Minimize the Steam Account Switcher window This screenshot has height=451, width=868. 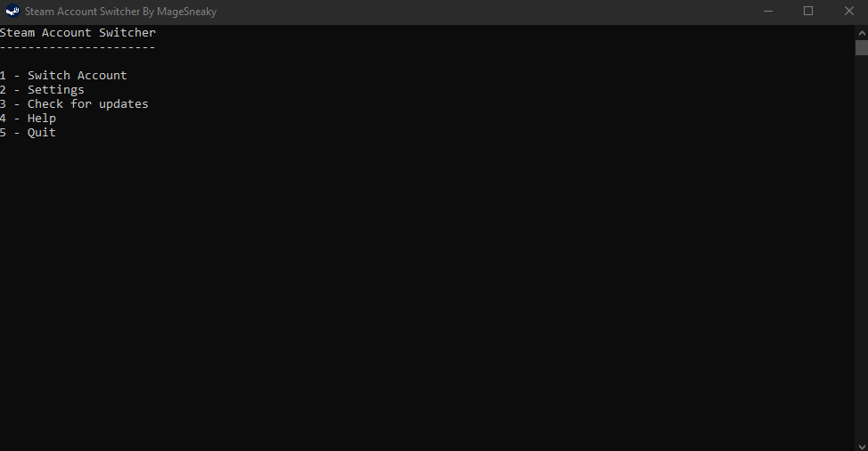(x=768, y=11)
